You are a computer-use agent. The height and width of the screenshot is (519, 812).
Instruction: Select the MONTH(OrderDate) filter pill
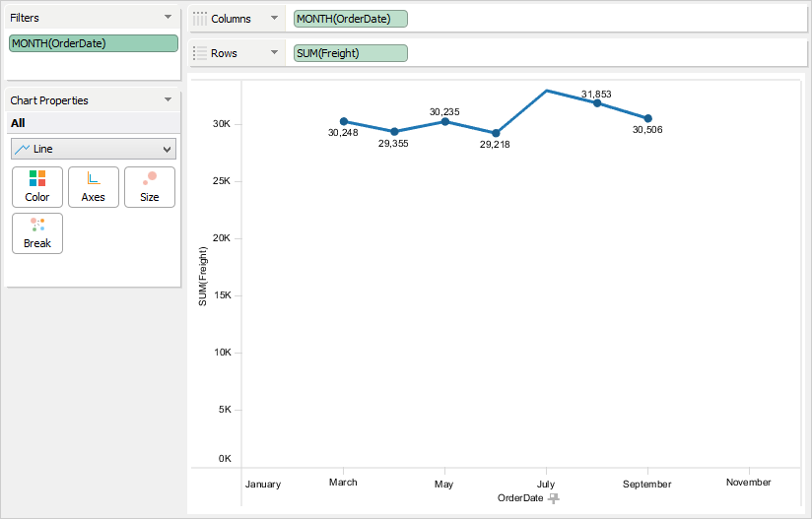click(94, 43)
